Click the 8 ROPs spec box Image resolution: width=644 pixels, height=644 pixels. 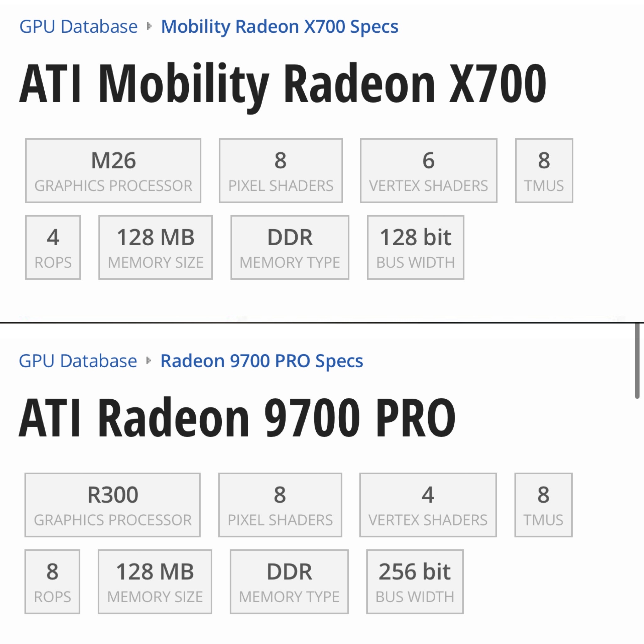[52, 581]
